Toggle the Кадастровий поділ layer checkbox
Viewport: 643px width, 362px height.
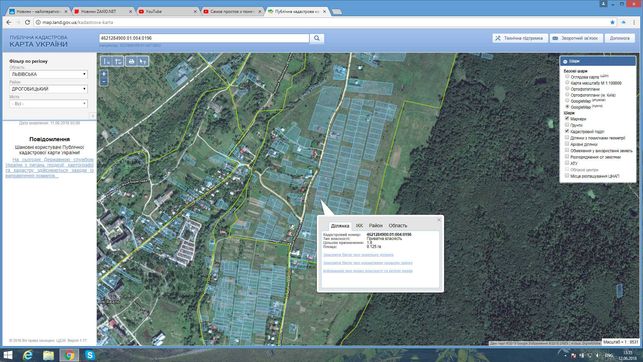(567, 131)
